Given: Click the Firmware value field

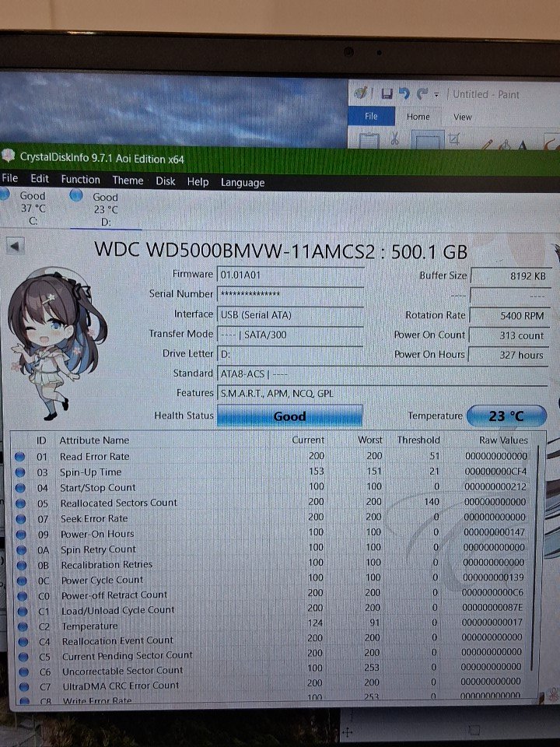Looking at the screenshot, I should coord(290,275).
